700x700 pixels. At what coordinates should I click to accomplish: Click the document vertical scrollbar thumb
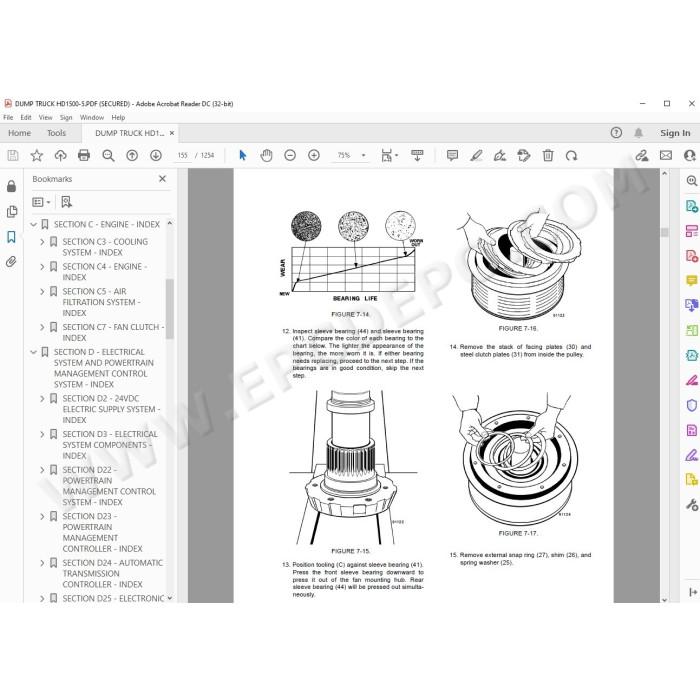click(664, 233)
